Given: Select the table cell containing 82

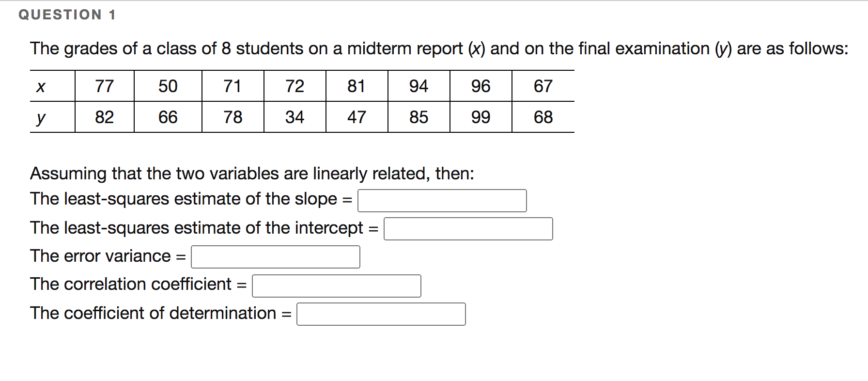Looking at the screenshot, I should point(104,117).
